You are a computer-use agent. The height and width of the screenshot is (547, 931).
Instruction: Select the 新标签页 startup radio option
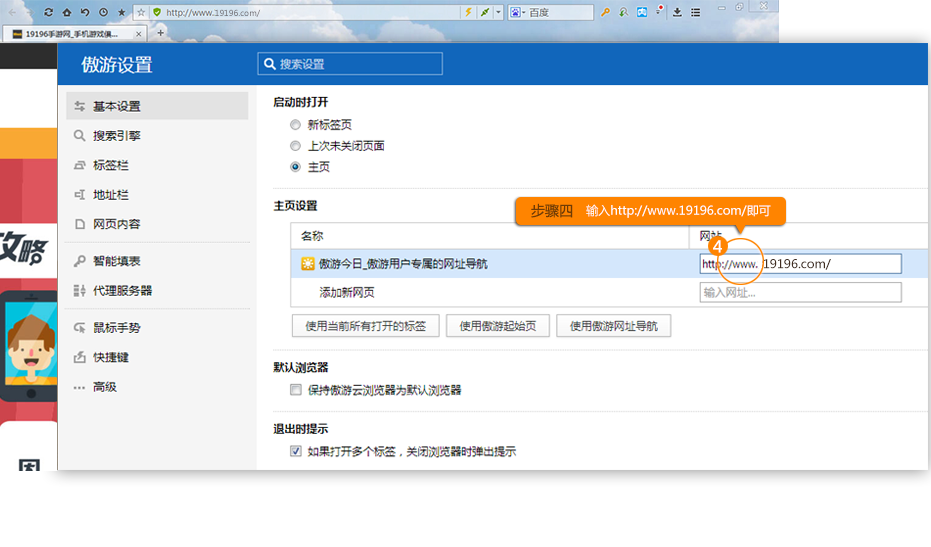pos(295,125)
